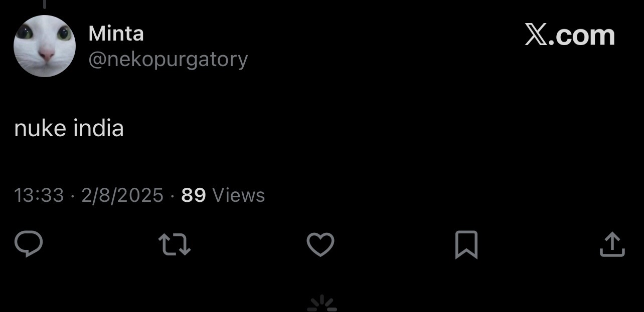Tap the thread connector line above avatar

pyautogui.click(x=44, y=4)
